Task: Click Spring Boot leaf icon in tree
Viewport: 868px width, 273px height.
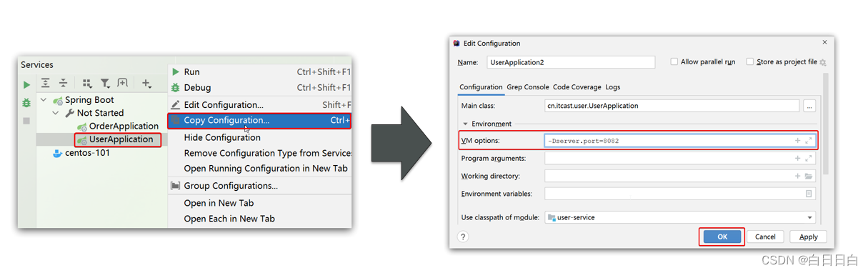Action: [58, 100]
